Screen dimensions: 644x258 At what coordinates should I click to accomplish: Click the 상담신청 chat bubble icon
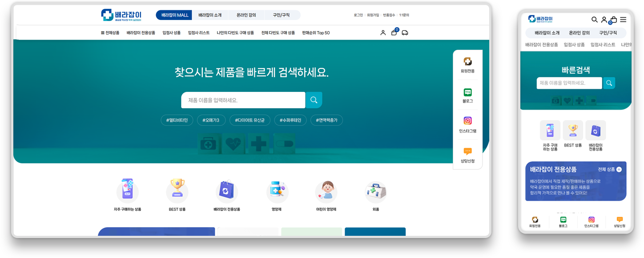click(467, 152)
